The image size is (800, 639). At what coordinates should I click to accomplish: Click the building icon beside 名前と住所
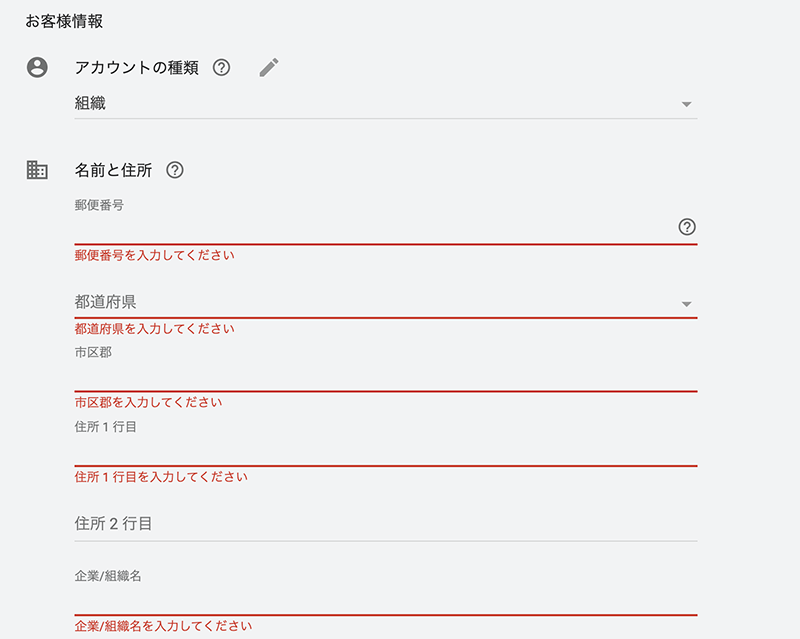[x=37, y=170]
